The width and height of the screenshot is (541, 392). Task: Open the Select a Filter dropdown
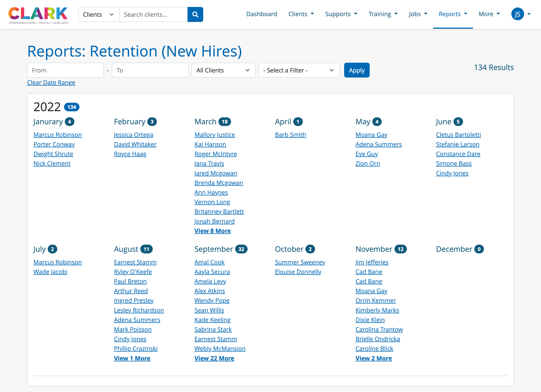(299, 70)
